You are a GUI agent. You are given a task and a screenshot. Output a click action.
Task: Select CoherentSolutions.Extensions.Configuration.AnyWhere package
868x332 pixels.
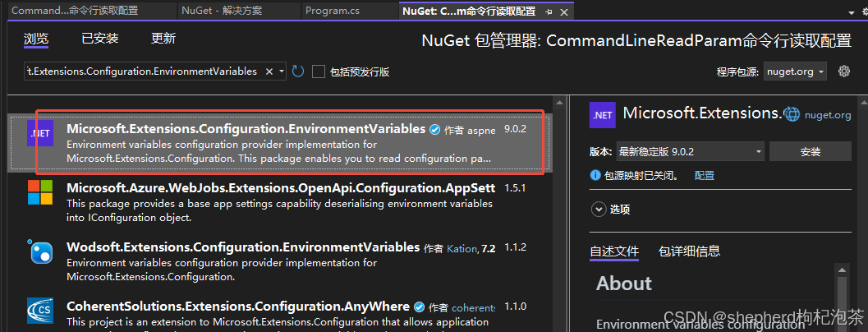pos(280,312)
